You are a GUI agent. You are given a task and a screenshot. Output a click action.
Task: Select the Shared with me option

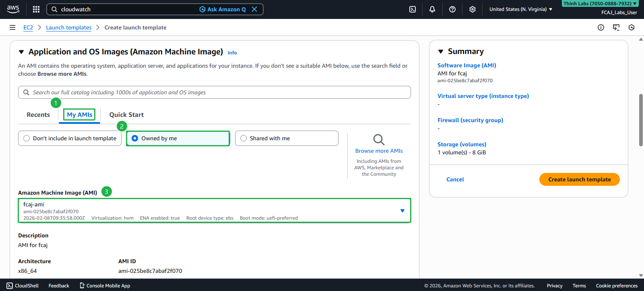click(287, 138)
